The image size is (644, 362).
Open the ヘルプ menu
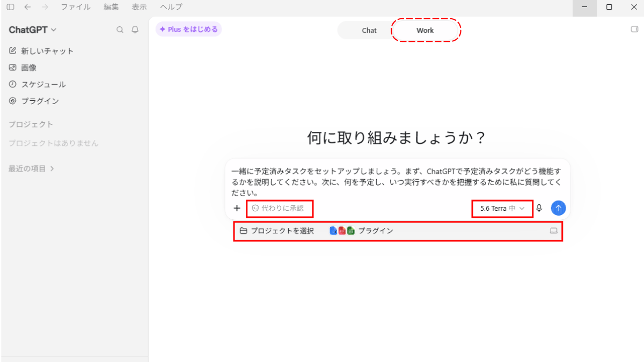point(171,7)
